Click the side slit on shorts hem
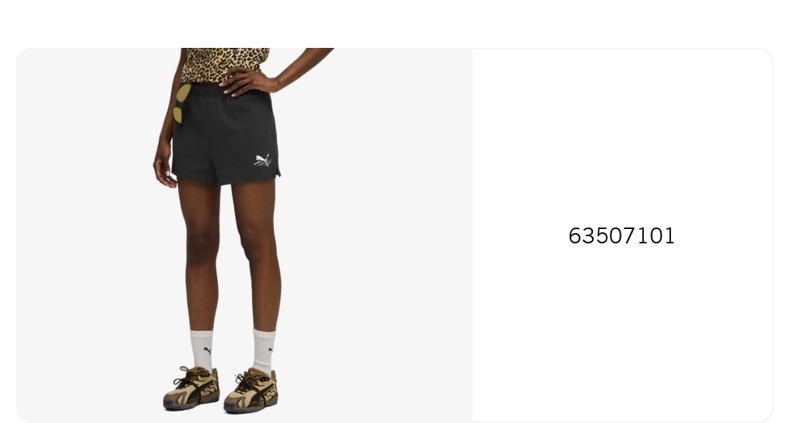 click(277, 174)
